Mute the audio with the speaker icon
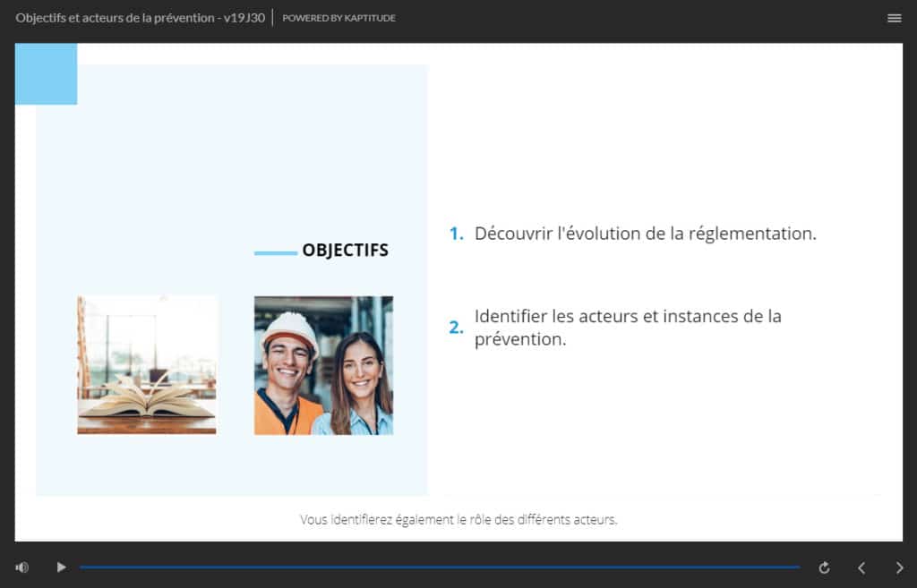The image size is (917, 588). tap(22, 567)
